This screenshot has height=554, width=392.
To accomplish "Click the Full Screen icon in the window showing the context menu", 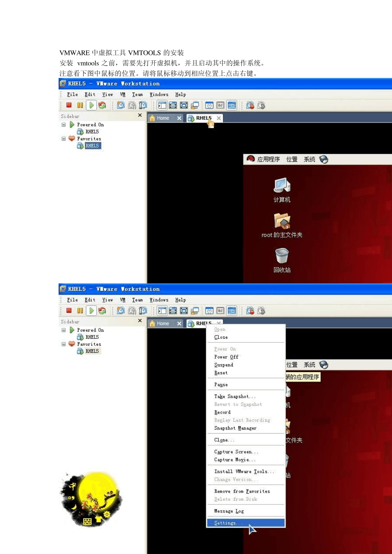I will (184, 311).
